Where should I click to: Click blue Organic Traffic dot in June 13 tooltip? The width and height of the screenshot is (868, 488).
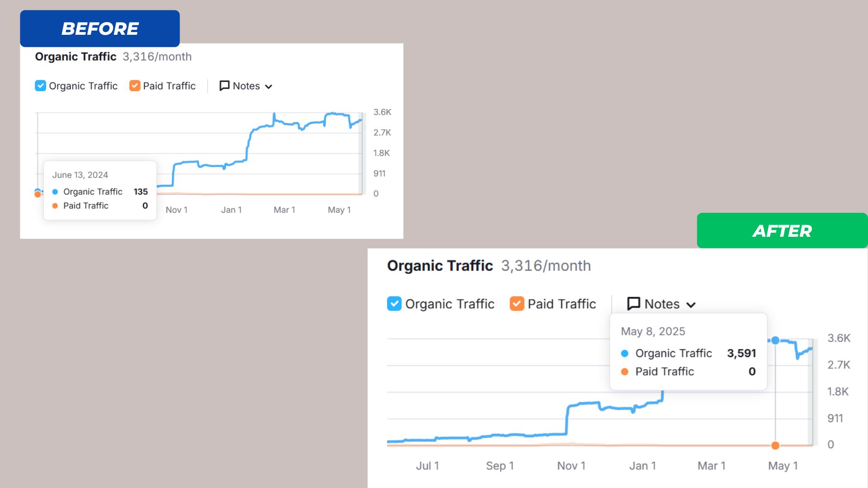[x=55, y=192]
